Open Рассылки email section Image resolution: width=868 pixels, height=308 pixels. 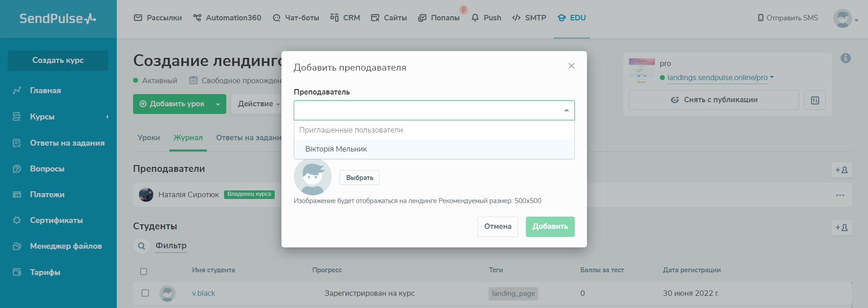pos(158,18)
